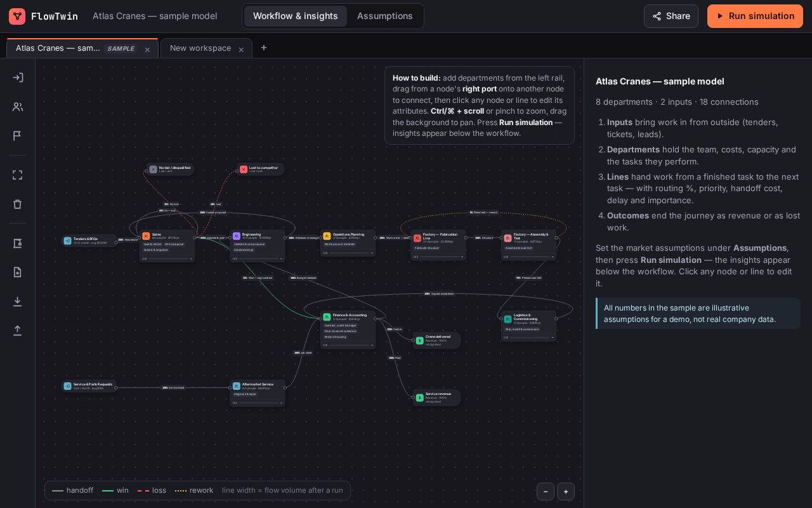
Task: Click the download icon in the left rail
Action: click(18, 302)
